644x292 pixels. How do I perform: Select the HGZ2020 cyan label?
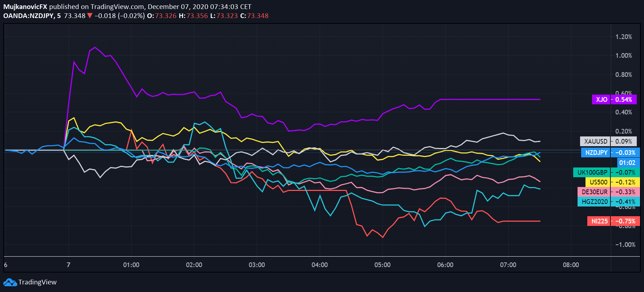tap(594, 202)
